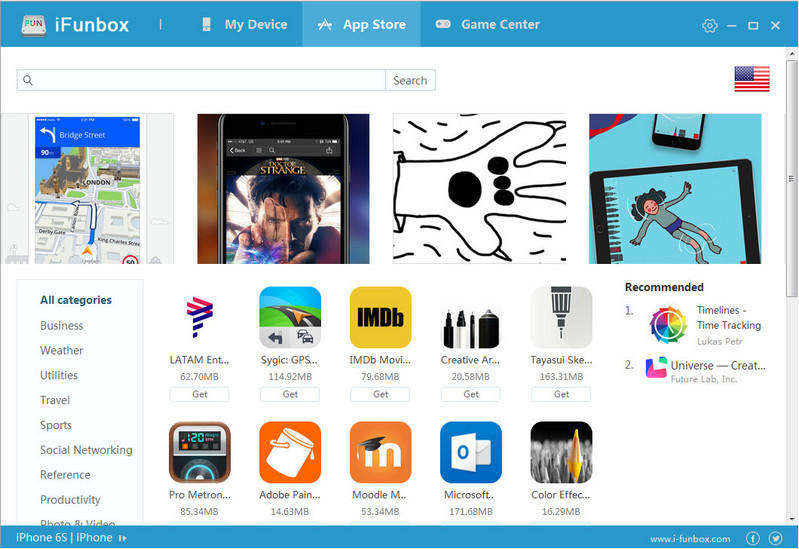Select the Social Networking category
Viewport: 799px width, 549px height.
click(86, 450)
